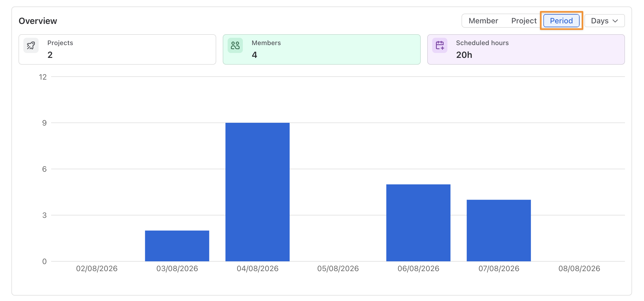Select the Period view option
This screenshot has width=644, height=301.
point(561,21)
